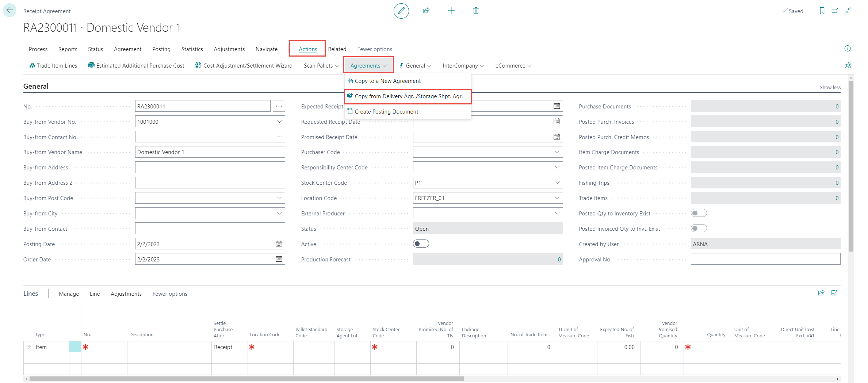This screenshot has width=868, height=383.
Task: Click the pin icon on action bar
Action: coord(848,65)
